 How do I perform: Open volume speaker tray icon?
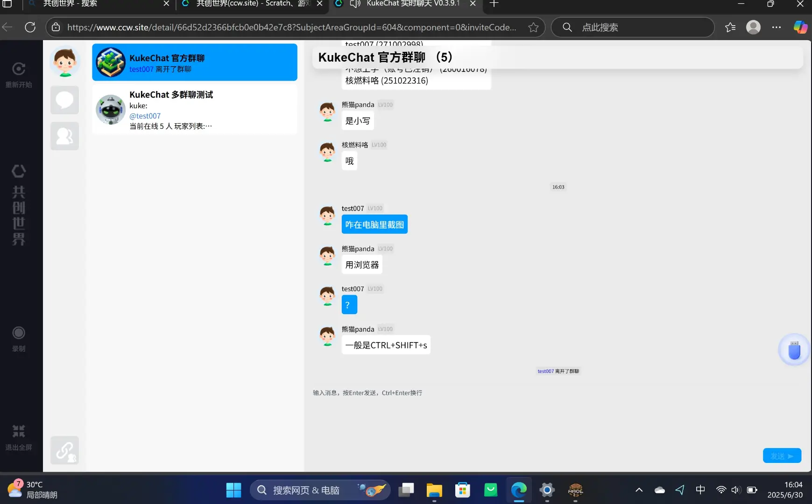pyautogui.click(x=736, y=490)
